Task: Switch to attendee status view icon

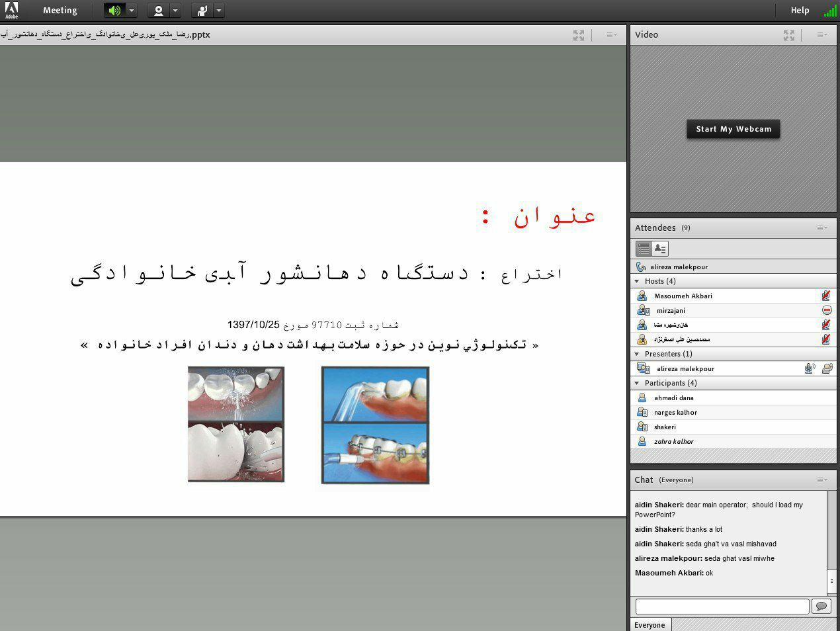Action: point(660,249)
